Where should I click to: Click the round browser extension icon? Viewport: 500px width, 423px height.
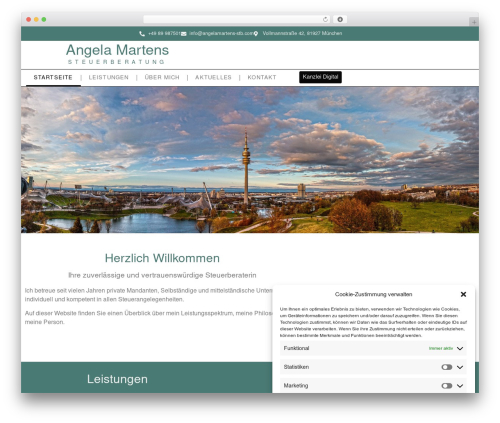tap(340, 20)
